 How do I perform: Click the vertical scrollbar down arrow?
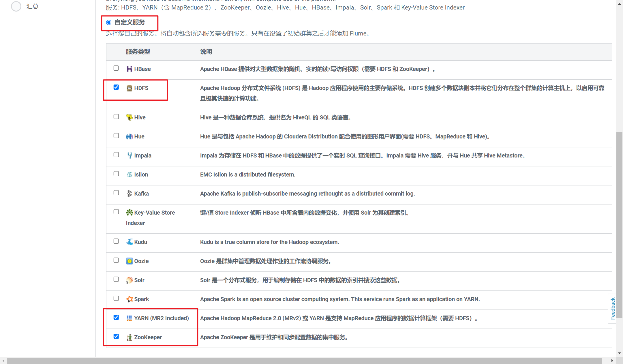[619, 353]
